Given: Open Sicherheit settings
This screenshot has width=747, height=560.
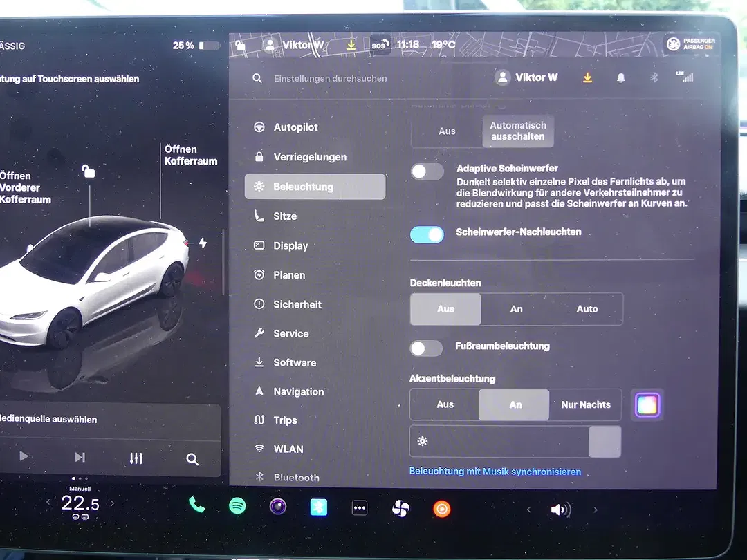Looking at the screenshot, I should [315, 304].
